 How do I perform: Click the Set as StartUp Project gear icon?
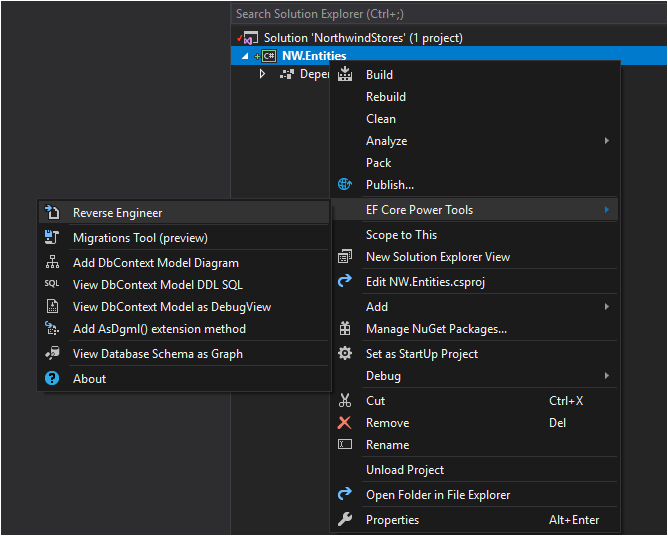(345, 353)
